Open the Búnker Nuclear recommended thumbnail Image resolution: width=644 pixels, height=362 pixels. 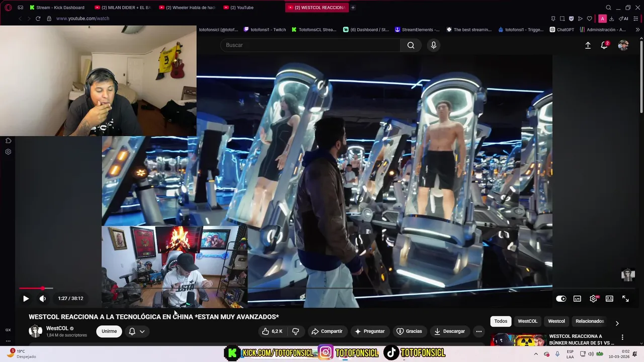coord(518,340)
